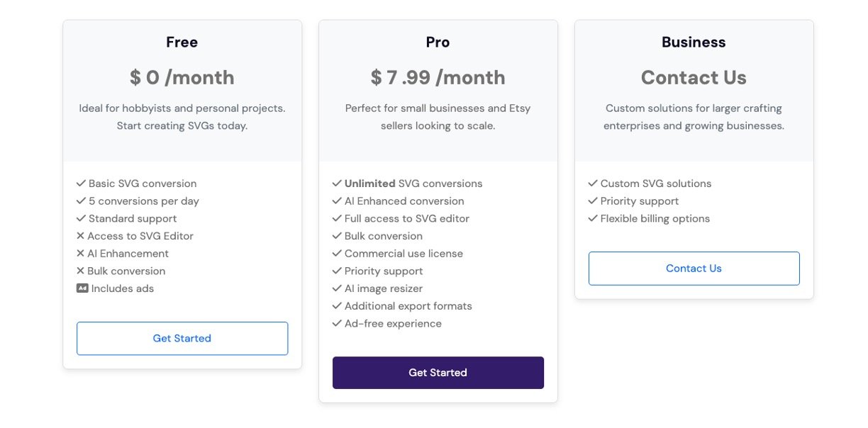The image size is (868, 428).
Task: Click the checkmark next to Custom SVG solutions
Action: point(593,184)
